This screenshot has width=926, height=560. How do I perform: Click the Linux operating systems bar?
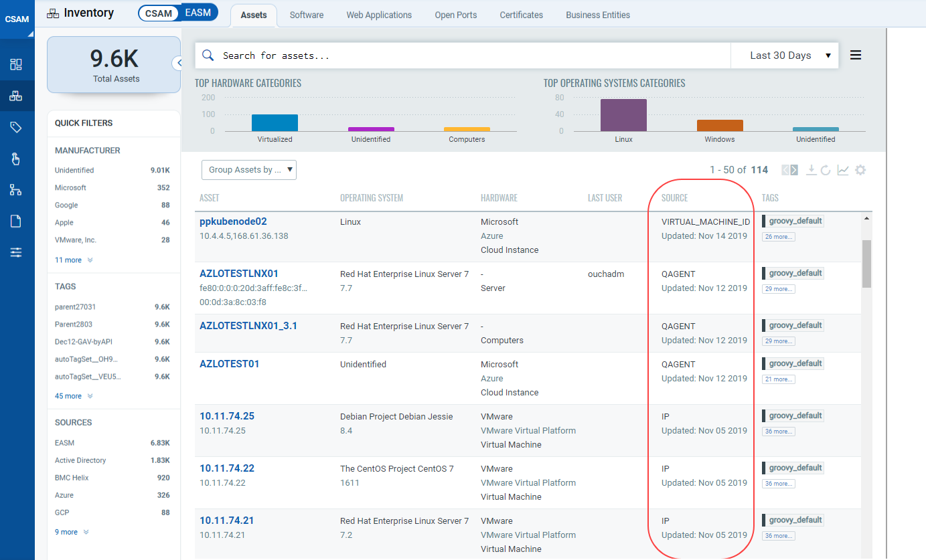623,115
